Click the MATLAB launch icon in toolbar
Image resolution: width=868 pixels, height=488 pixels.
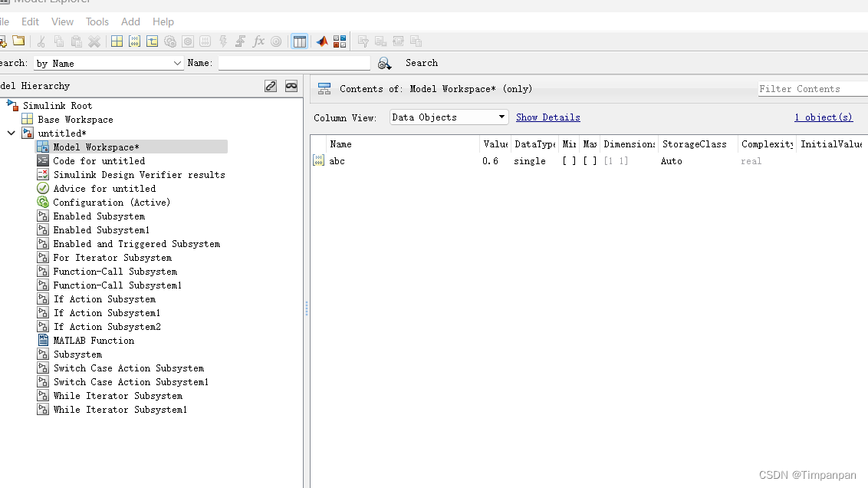click(321, 41)
